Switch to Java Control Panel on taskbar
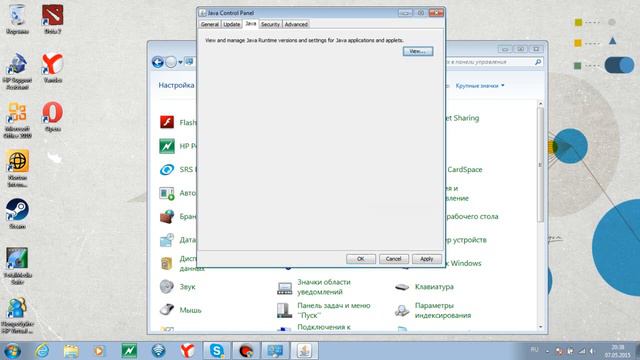The image size is (640, 360). (304, 351)
